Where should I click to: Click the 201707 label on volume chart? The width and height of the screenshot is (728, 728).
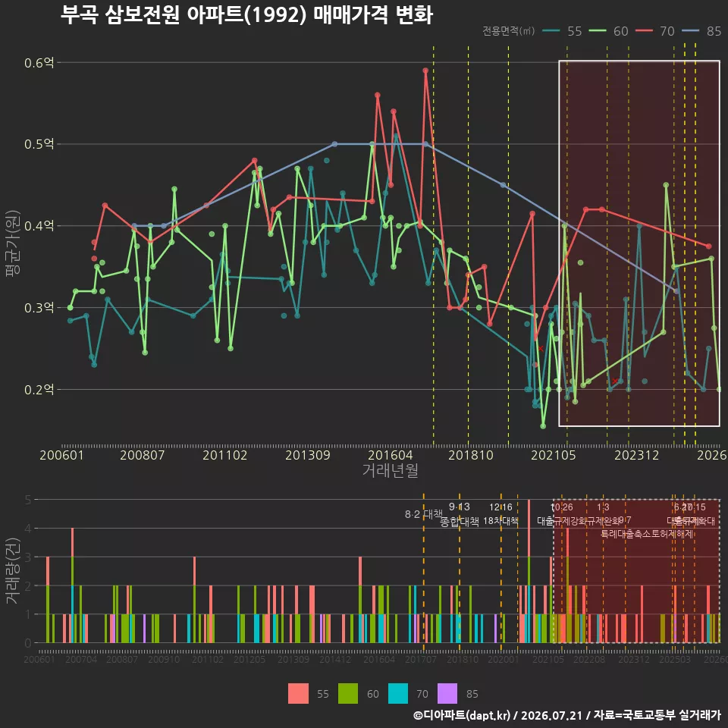pyautogui.click(x=421, y=659)
